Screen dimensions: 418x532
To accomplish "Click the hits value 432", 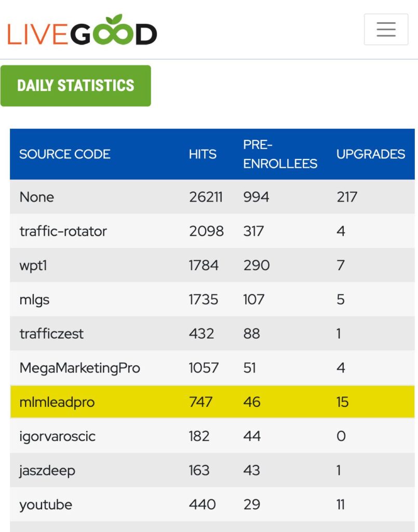I will pyautogui.click(x=201, y=334).
